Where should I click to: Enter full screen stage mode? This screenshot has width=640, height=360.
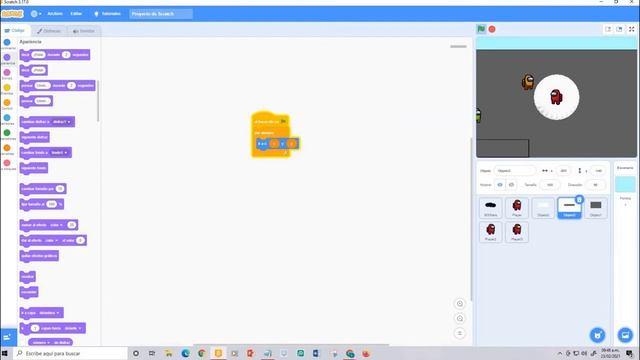pyautogui.click(x=631, y=29)
